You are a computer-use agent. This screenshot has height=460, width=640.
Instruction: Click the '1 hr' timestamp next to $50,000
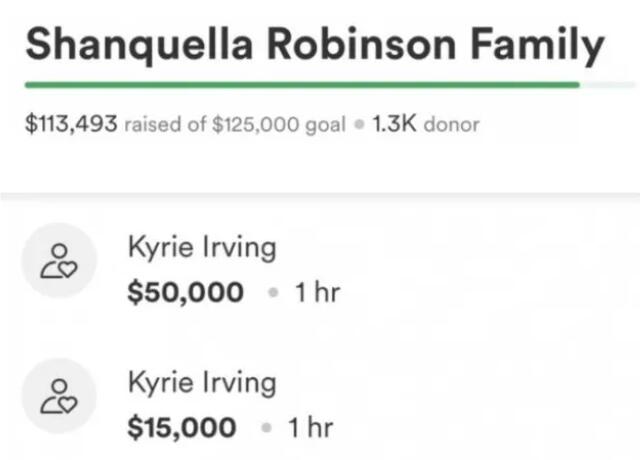click(320, 292)
